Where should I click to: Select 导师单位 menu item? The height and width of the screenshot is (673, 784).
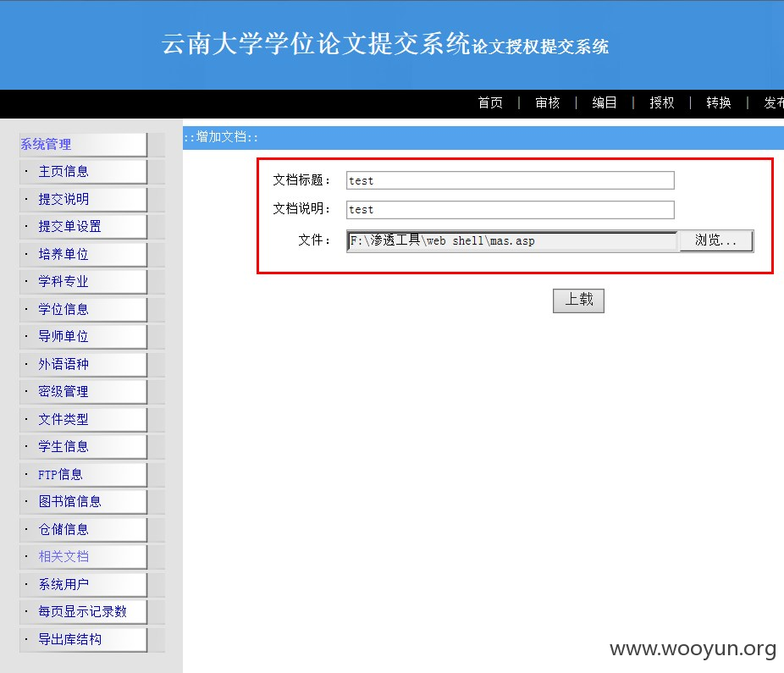(63, 337)
